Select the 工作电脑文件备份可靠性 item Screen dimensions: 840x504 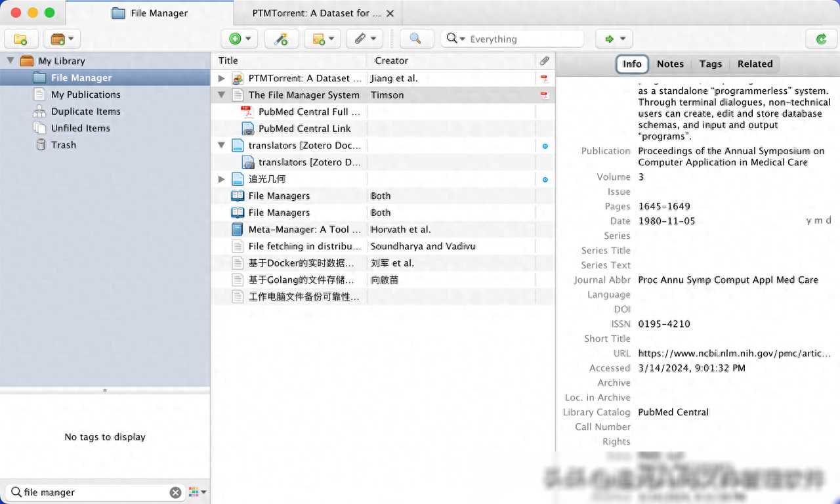point(383,297)
